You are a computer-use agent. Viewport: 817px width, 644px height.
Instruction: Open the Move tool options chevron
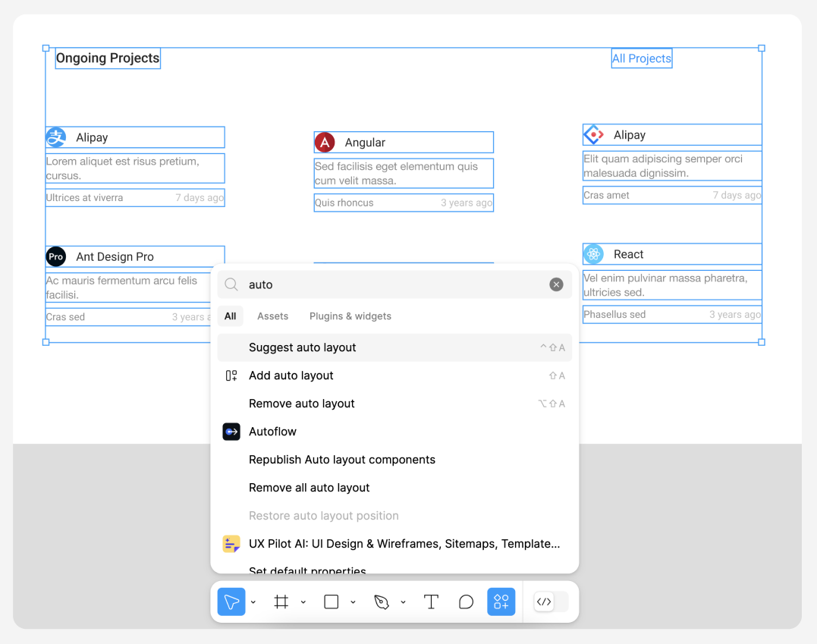click(x=253, y=602)
